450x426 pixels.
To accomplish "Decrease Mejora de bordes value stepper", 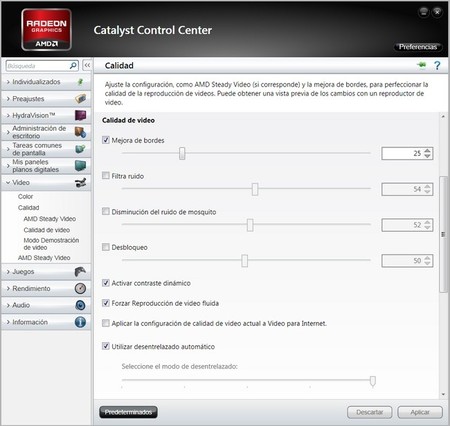I will click(x=427, y=156).
